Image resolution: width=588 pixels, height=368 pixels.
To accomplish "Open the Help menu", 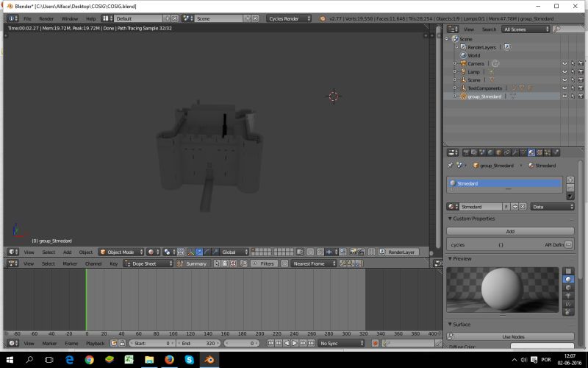I will point(90,18).
